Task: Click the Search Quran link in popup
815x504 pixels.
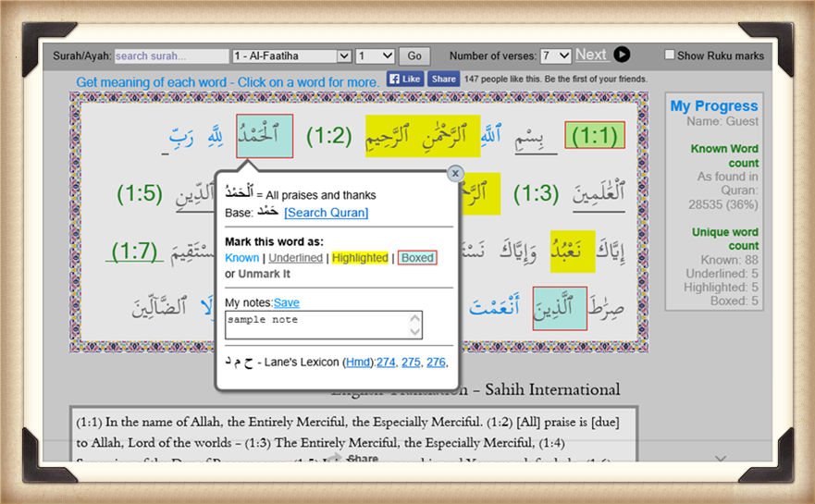Action: click(x=326, y=213)
